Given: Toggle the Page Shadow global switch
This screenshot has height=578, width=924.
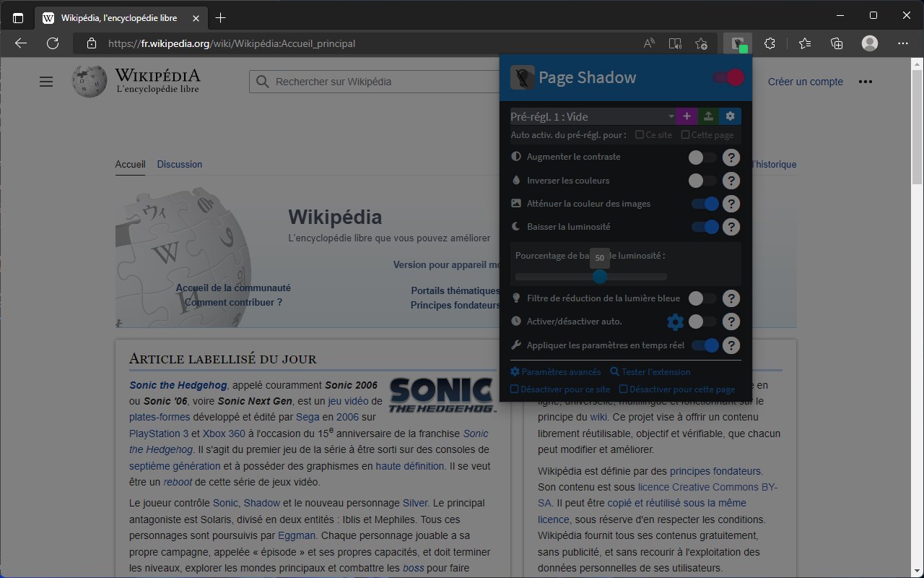Looking at the screenshot, I should click(728, 77).
